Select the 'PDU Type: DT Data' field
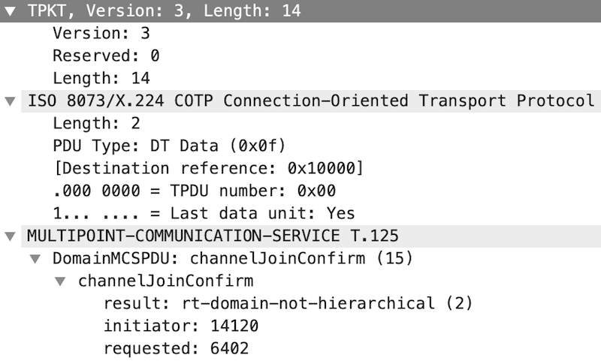 [169, 146]
